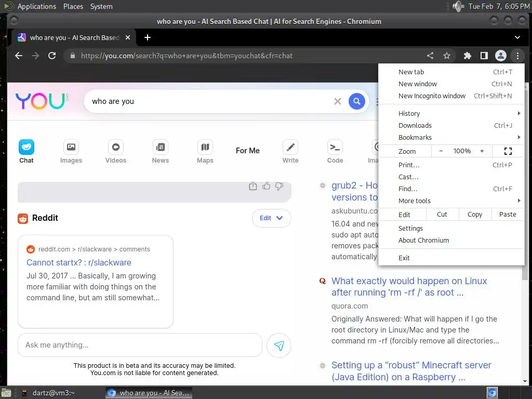Click the volume speaker icon in top panel
Screen dimensions: 532x399
pos(458,6)
